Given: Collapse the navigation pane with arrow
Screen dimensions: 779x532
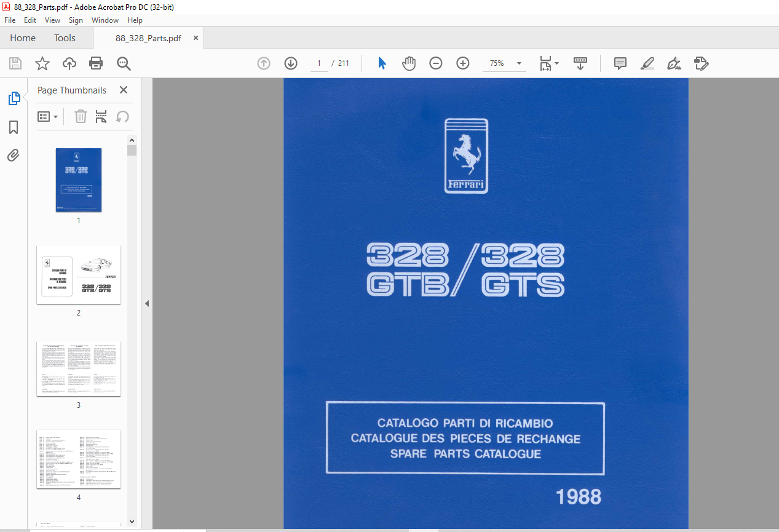Looking at the screenshot, I should click(x=147, y=303).
